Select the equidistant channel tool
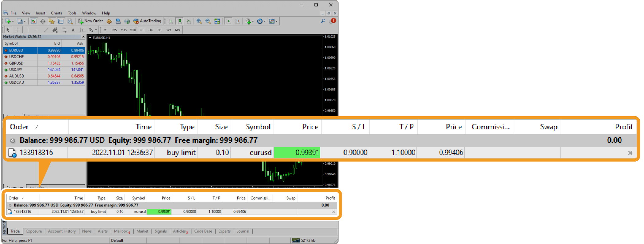The height and width of the screenshot is (244, 644). click(55, 30)
